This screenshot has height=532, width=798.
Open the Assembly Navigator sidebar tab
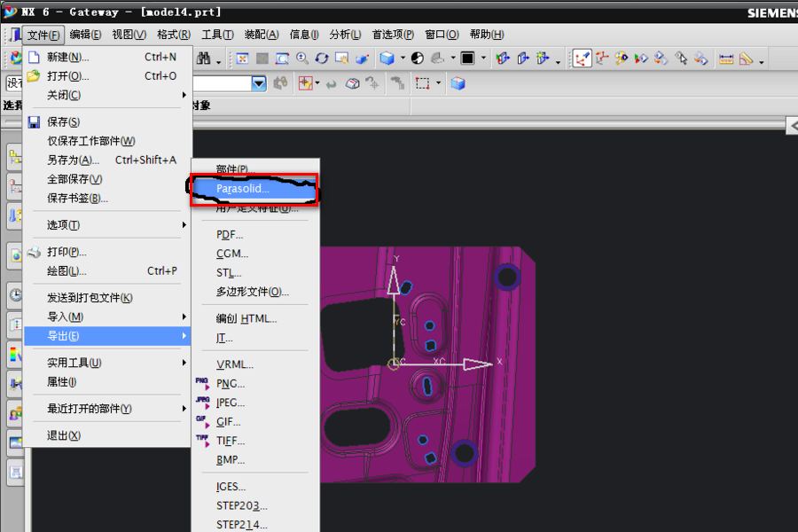[15, 158]
